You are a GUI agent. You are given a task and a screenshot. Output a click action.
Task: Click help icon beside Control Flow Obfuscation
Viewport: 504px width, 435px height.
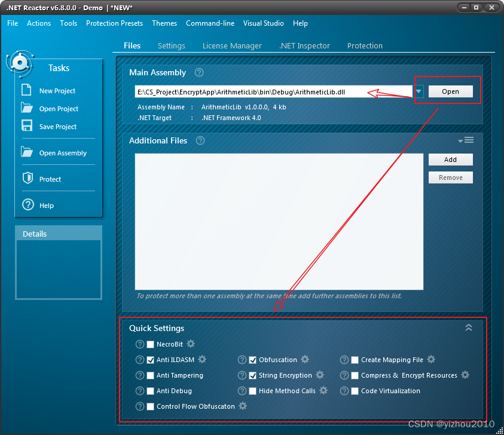[140, 406]
